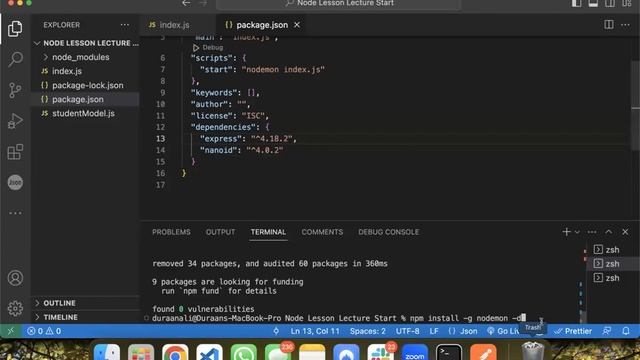Expand the node_modules folder
The width and height of the screenshot is (640, 360).
pyautogui.click(x=86, y=57)
